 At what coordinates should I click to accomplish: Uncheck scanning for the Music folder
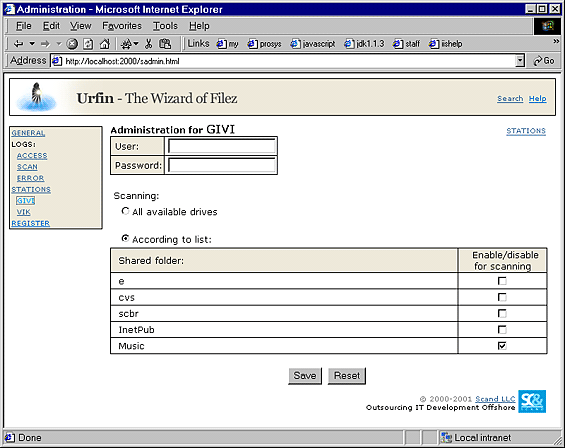(502, 346)
